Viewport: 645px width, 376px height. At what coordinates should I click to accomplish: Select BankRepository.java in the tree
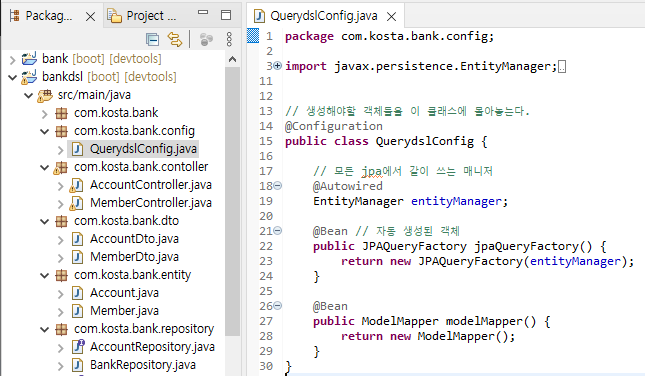tap(143, 365)
